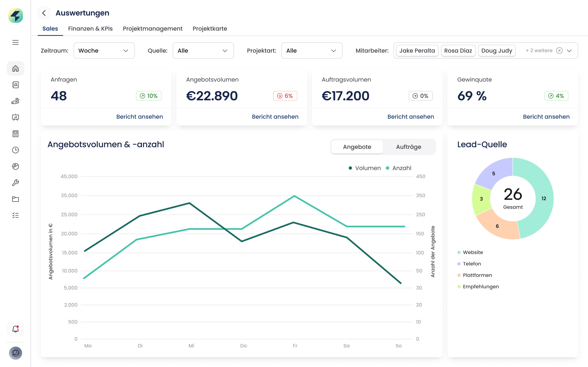
Task: Click the hamburger menu icon
Action: click(x=15, y=42)
